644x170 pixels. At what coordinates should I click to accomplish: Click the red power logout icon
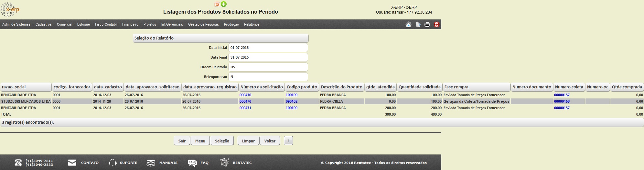coord(436,25)
